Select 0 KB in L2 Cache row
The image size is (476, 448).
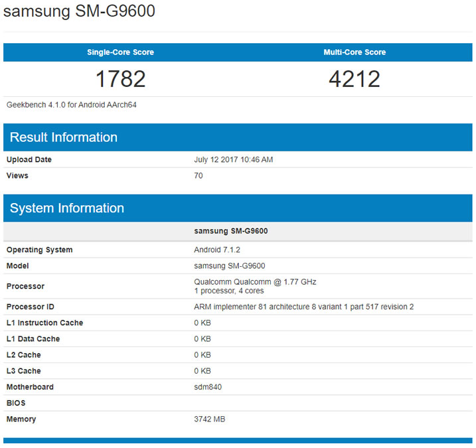[x=202, y=355]
